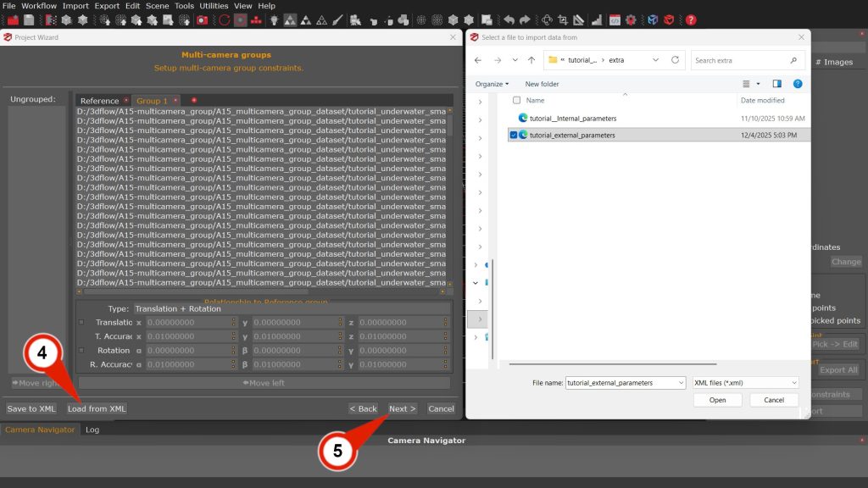The height and width of the screenshot is (488, 868).
Task: Expand the Organize dropdown menu
Action: click(x=492, y=84)
